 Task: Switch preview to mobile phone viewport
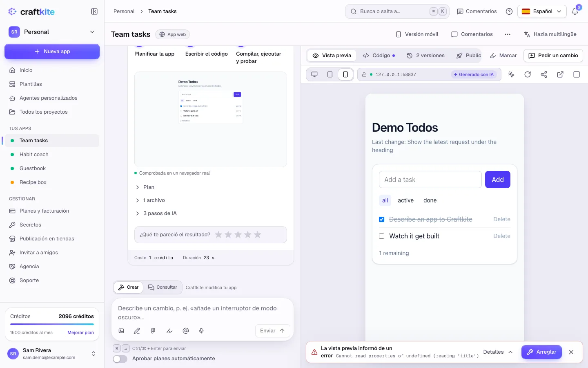[x=345, y=74]
